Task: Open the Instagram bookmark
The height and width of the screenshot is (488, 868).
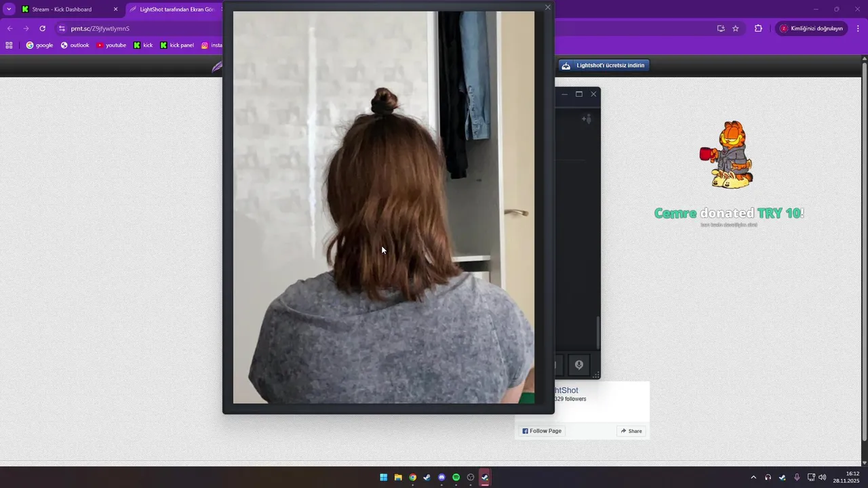Action: [212, 45]
